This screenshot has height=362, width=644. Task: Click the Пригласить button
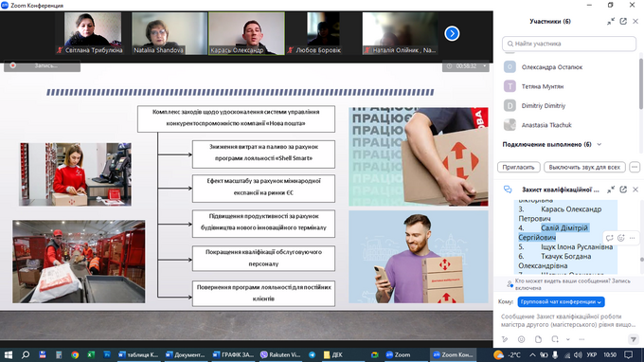(519, 167)
